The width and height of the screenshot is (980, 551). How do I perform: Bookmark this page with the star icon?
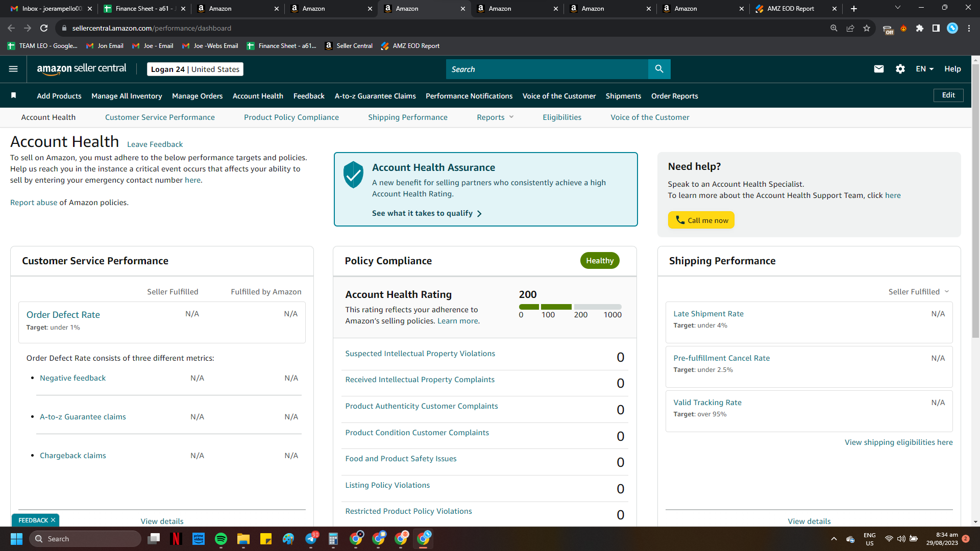click(867, 28)
